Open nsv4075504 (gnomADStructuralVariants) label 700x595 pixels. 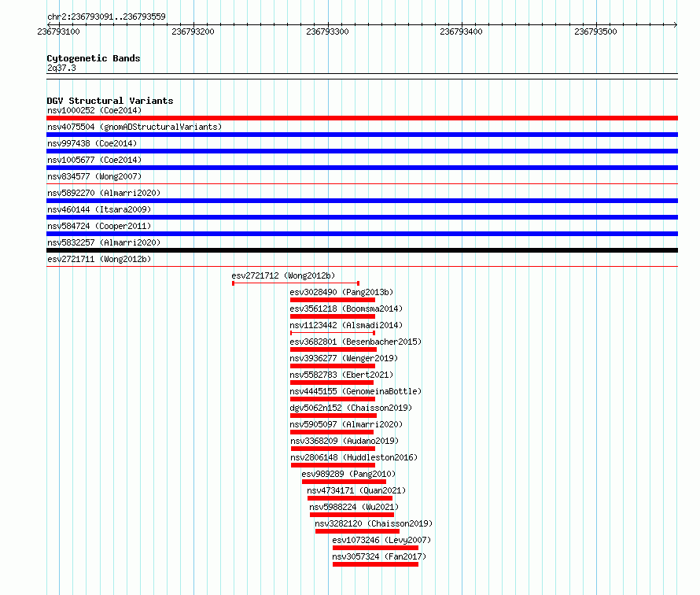[x=134, y=127]
